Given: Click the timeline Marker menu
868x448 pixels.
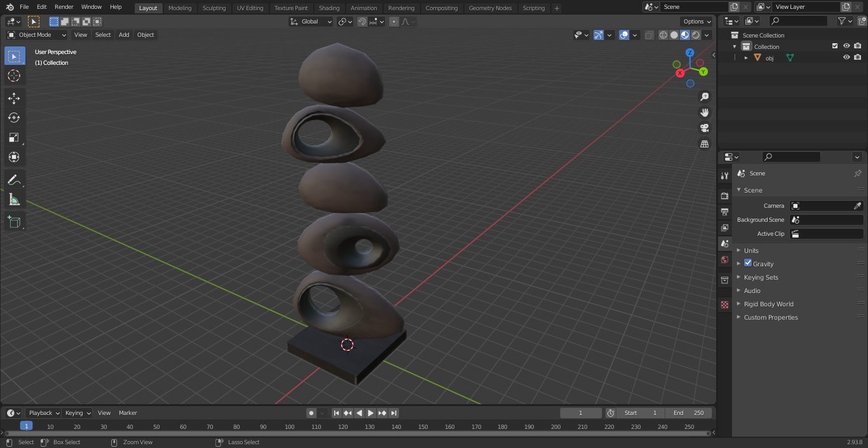Looking at the screenshot, I should [128, 413].
